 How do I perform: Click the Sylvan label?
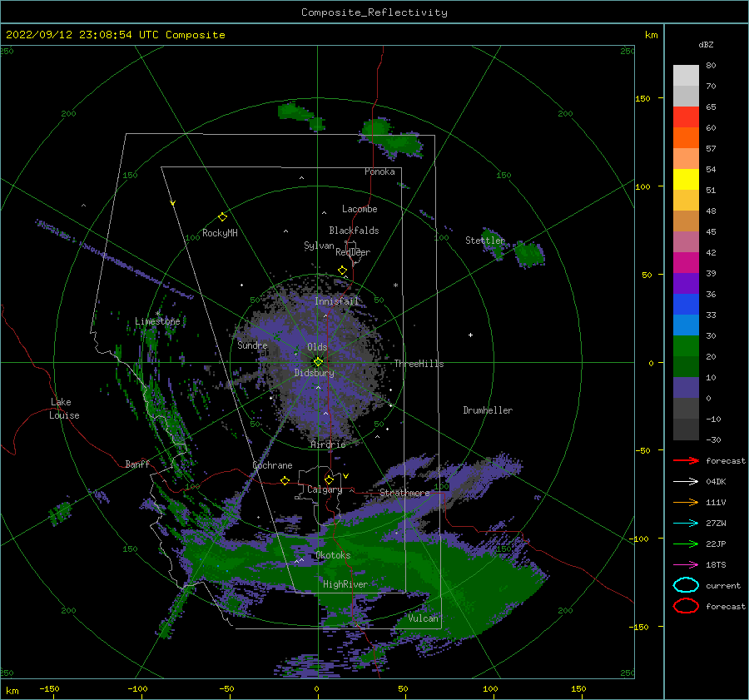pos(319,246)
